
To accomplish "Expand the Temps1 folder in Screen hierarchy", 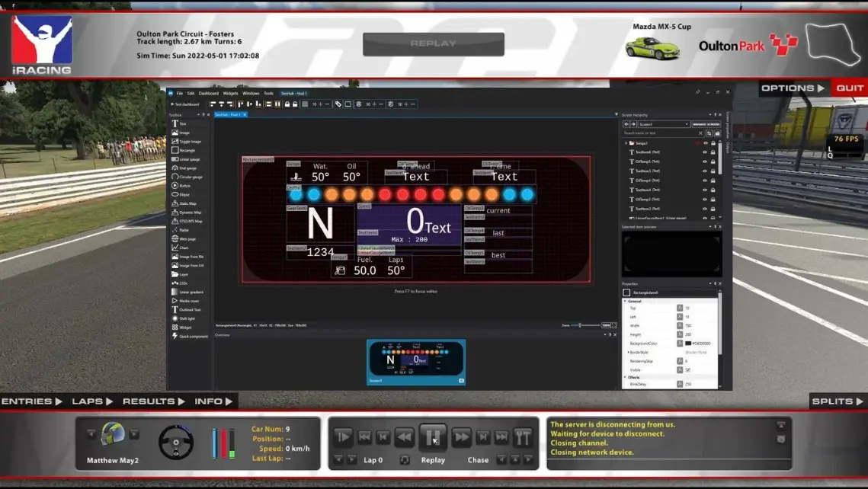I will click(x=626, y=143).
